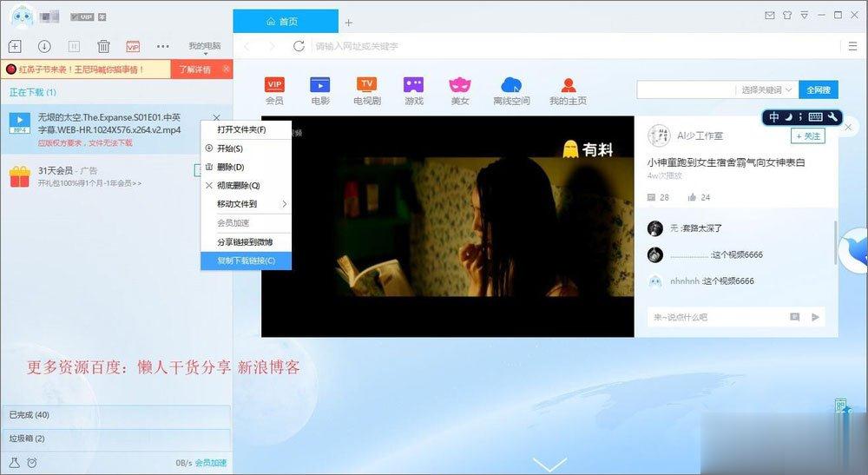This screenshot has height=475, width=868.
Task: Switch to the 首页 browser tab
Action: click(285, 22)
